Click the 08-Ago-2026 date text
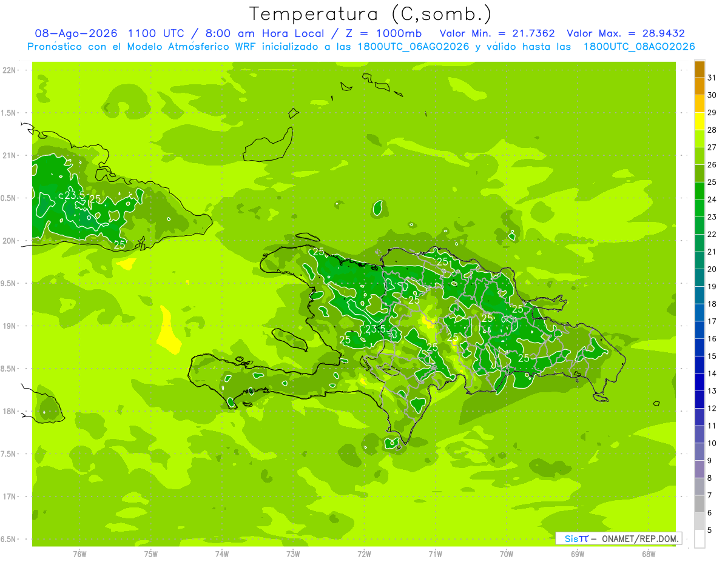The width and height of the screenshot is (728, 562). pos(75,33)
